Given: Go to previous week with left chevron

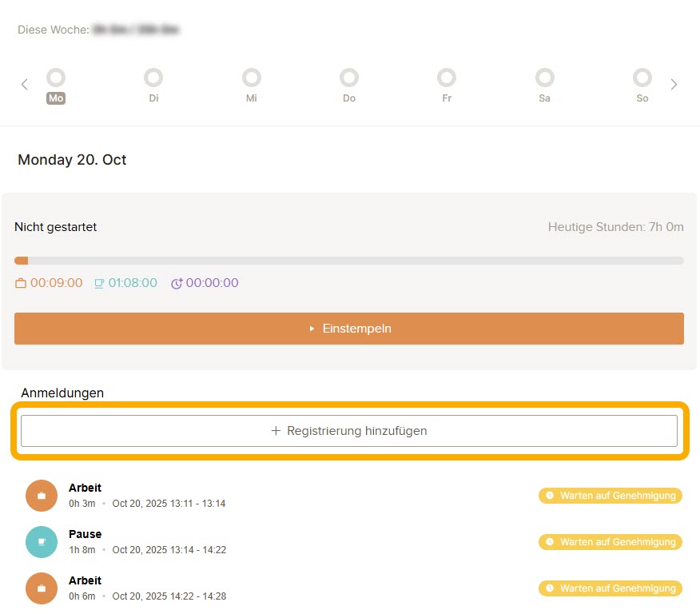Looking at the screenshot, I should tap(24, 84).
